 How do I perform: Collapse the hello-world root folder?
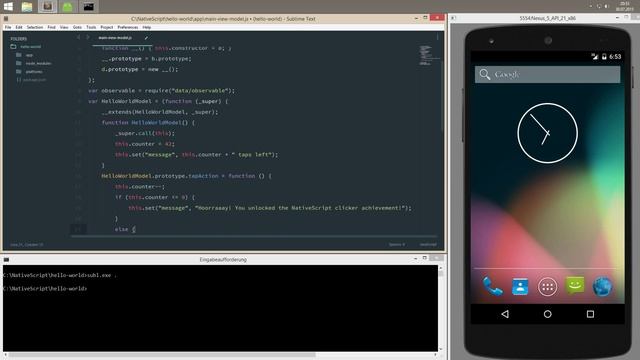tap(26, 47)
